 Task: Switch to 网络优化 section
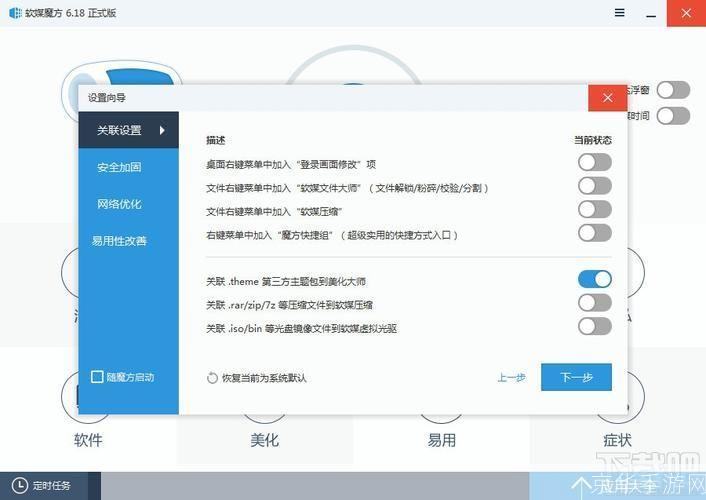(119, 204)
